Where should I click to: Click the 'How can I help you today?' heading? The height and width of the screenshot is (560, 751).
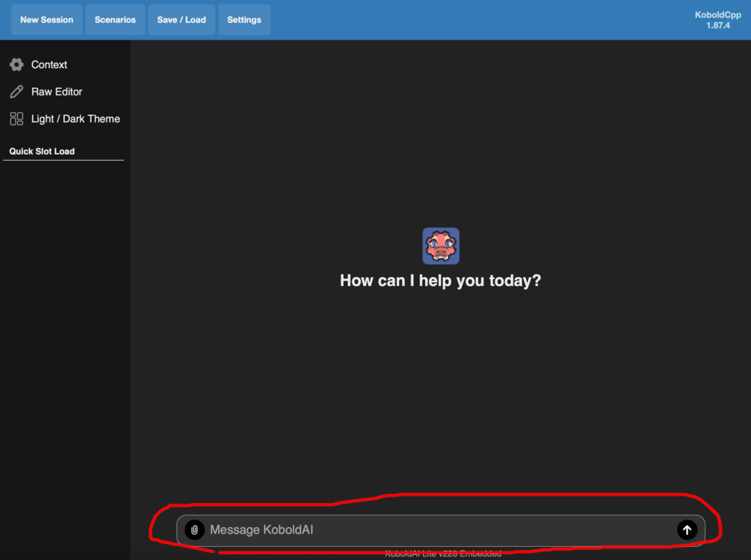[x=440, y=281]
